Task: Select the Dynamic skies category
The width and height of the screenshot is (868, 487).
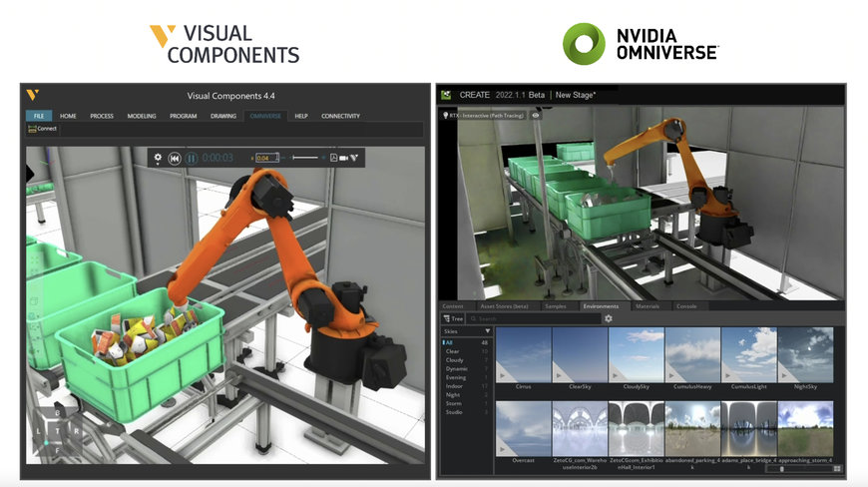Action: 466,368
